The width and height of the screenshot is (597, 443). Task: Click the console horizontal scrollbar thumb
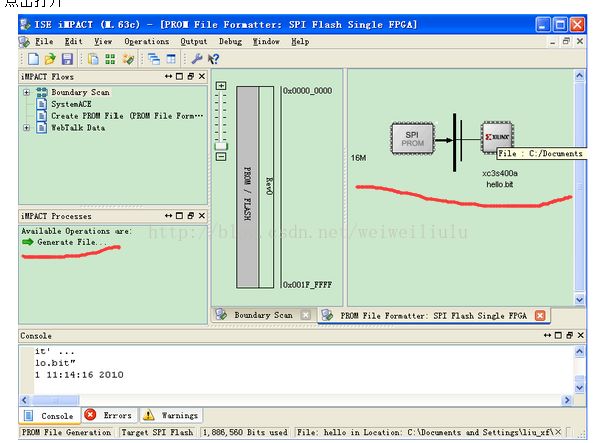coord(56,400)
